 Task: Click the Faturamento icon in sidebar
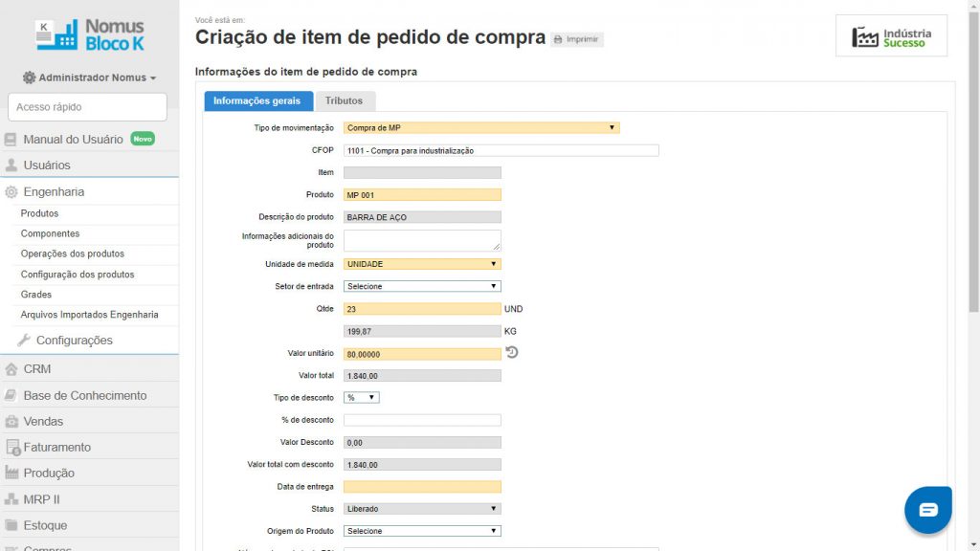pos(11,447)
